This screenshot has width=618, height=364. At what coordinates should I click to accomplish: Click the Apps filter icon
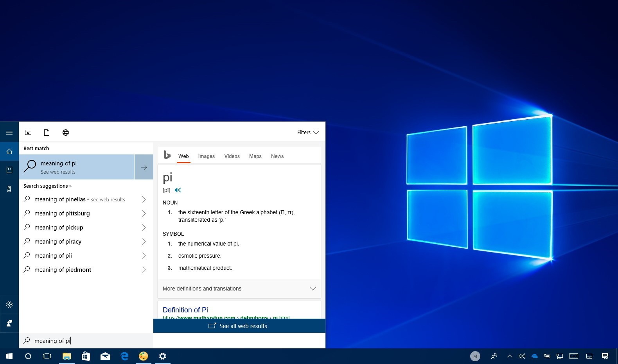(x=28, y=133)
